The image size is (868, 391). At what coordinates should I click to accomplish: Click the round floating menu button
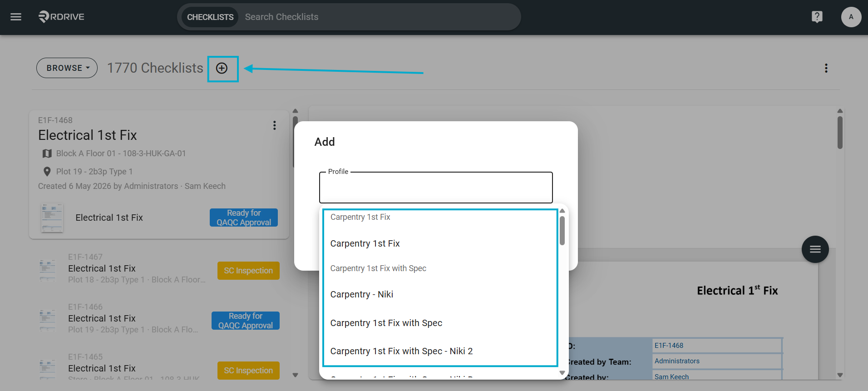[815, 249]
